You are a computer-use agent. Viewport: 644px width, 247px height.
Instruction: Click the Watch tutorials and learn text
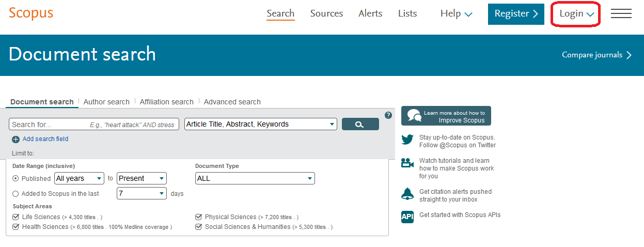(x=454, y=161)
